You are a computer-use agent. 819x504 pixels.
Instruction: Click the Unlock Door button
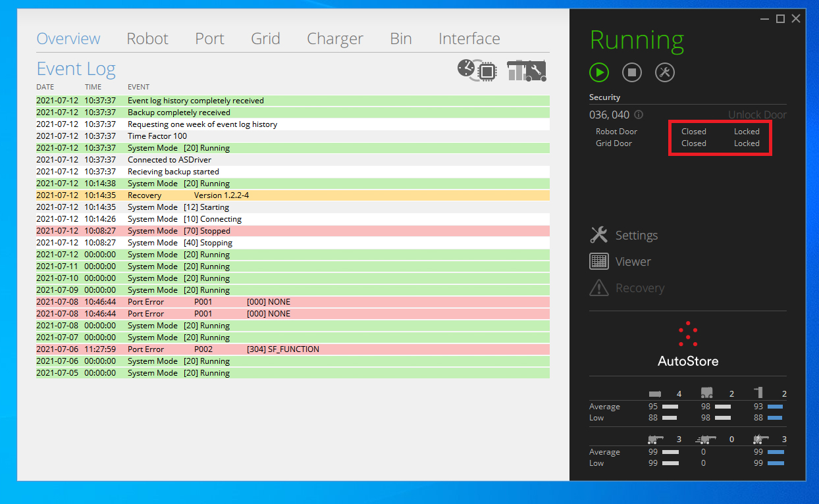(757, 115)
